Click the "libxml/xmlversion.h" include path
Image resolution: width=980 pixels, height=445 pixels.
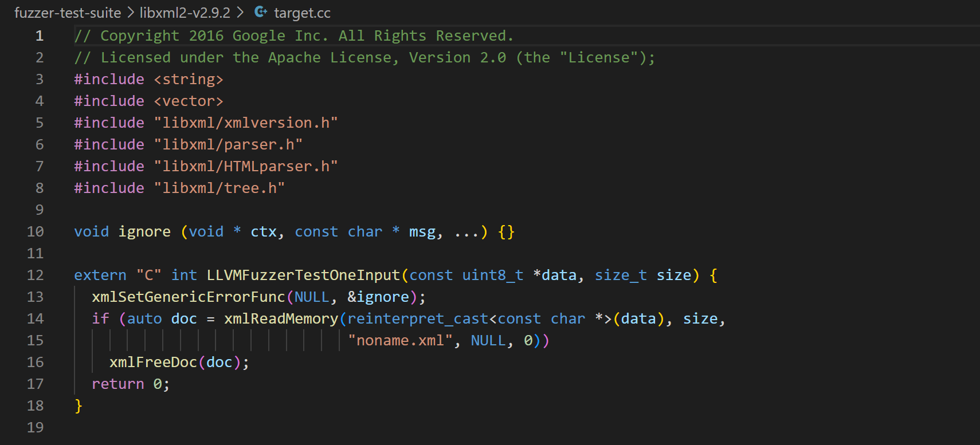tap(246, 123)
